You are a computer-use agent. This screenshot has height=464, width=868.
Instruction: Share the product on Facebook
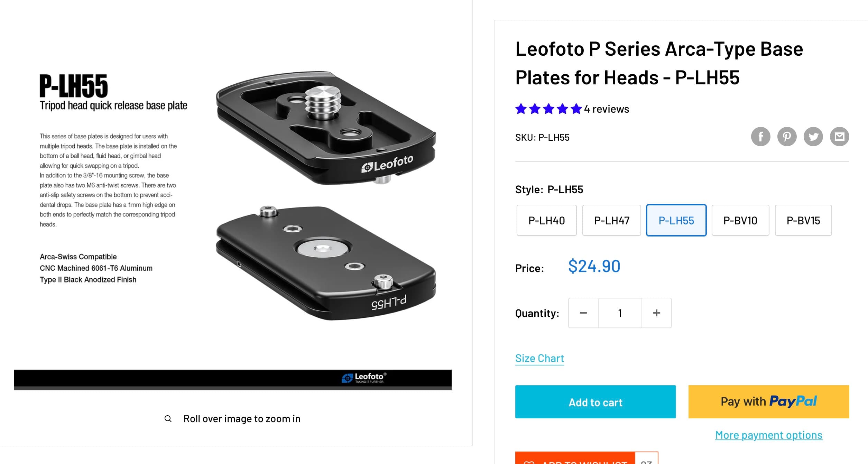point(760,137)
